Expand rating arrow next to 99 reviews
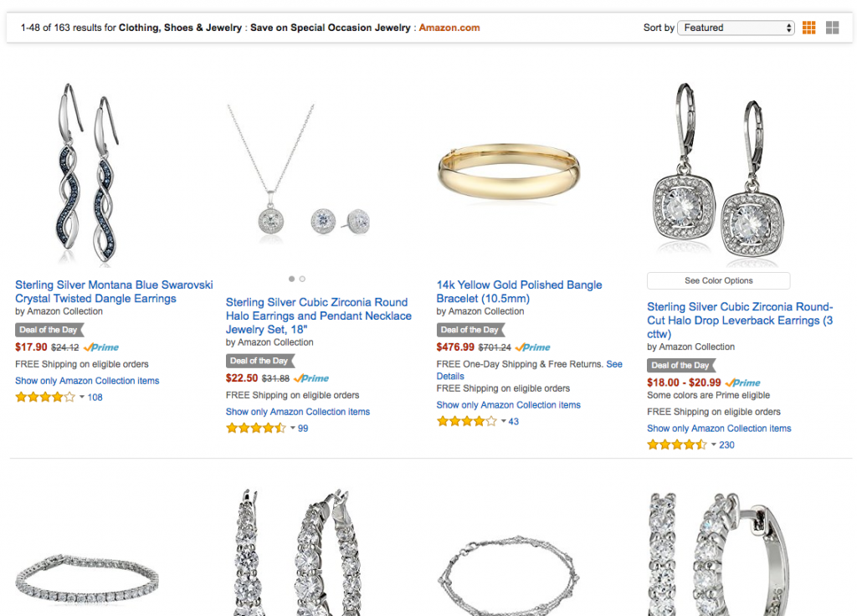The width and height of the screenshot is (857, 616). [293, 429]
